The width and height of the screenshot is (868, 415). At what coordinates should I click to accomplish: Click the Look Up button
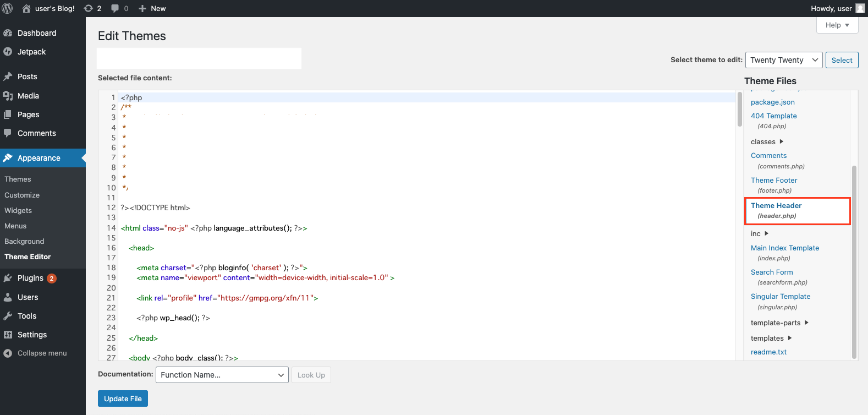click(x=311, y=375)
